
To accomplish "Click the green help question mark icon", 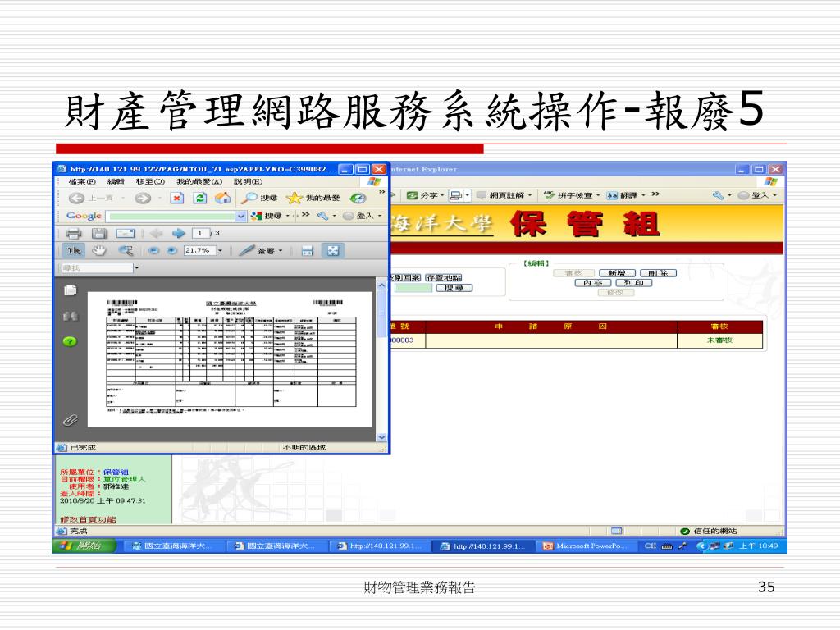I will pyautogui.click(x=71, y=341).
